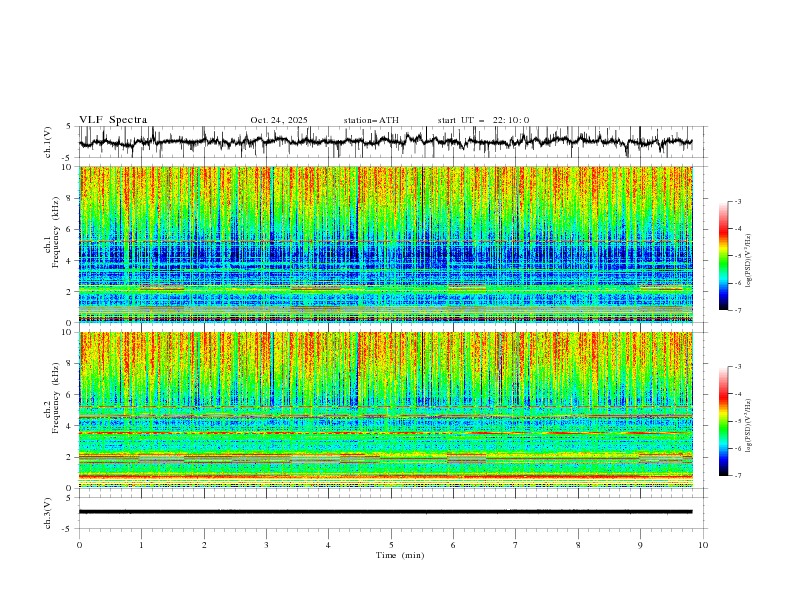
Task: Click the ch.2 PSD color scale bar
Action: 724,421
